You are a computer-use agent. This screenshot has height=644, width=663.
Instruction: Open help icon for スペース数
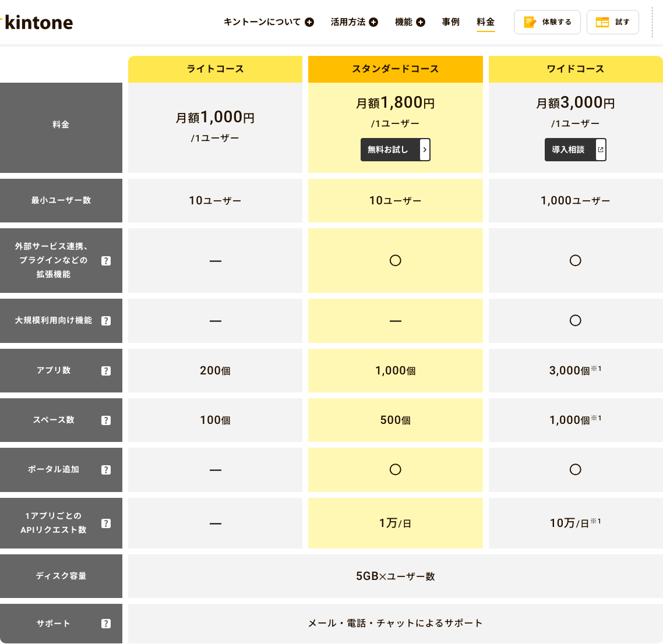106,420
